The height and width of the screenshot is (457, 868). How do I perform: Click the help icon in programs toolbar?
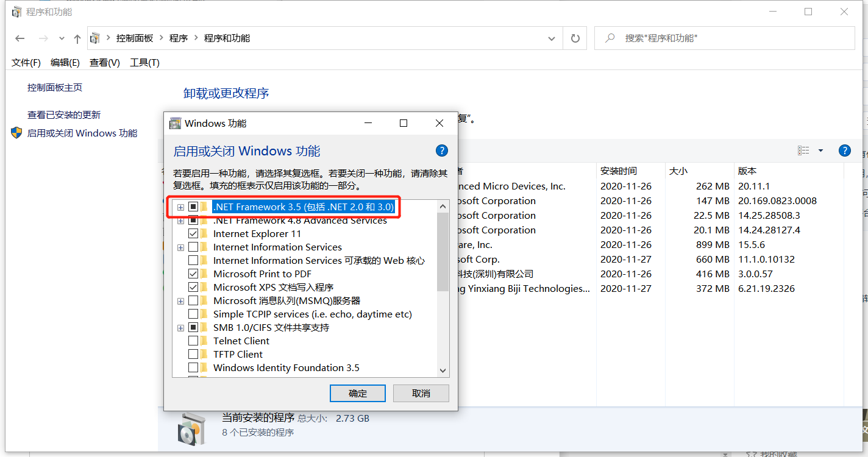(x=844, y=151)
